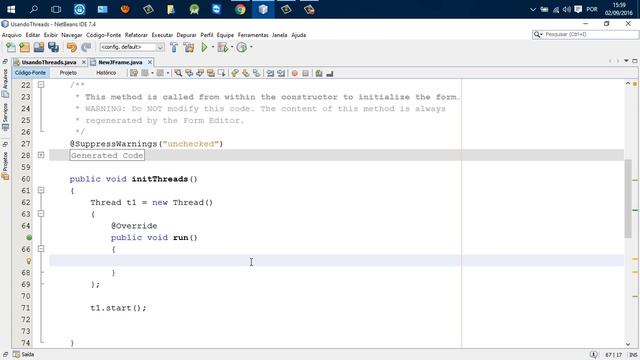The width and height of the screenshot is (640, 360).
Task: Open Task View in the taskbar
Action: coord(56,9)
